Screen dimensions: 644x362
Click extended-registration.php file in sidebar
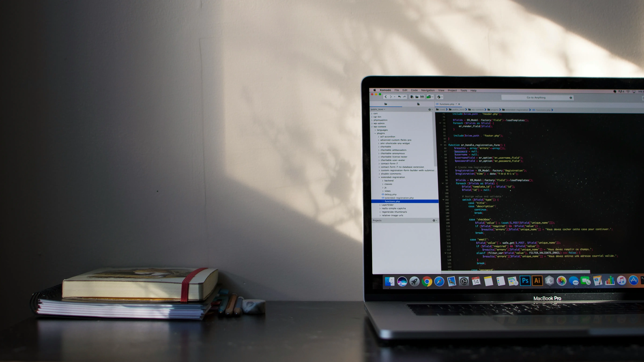click(398, 198)
